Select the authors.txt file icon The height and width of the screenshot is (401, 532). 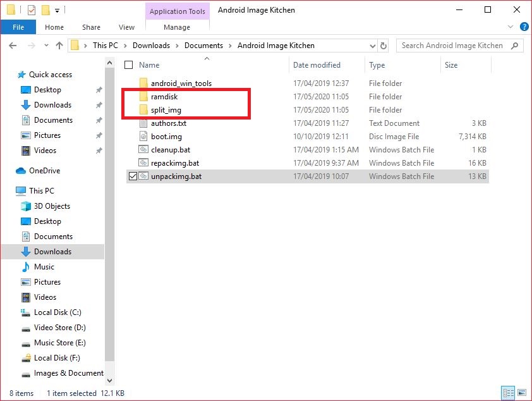pos(143,123)
